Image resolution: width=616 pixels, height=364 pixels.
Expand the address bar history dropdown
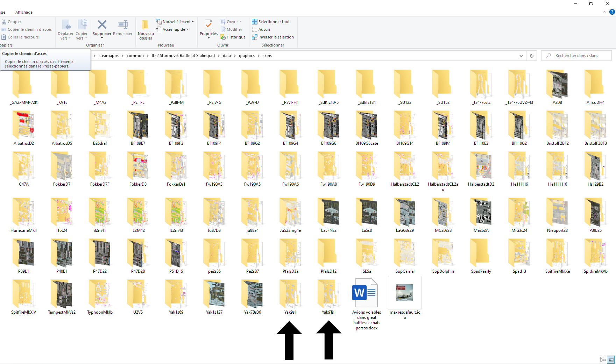click(x=521, y=56)
